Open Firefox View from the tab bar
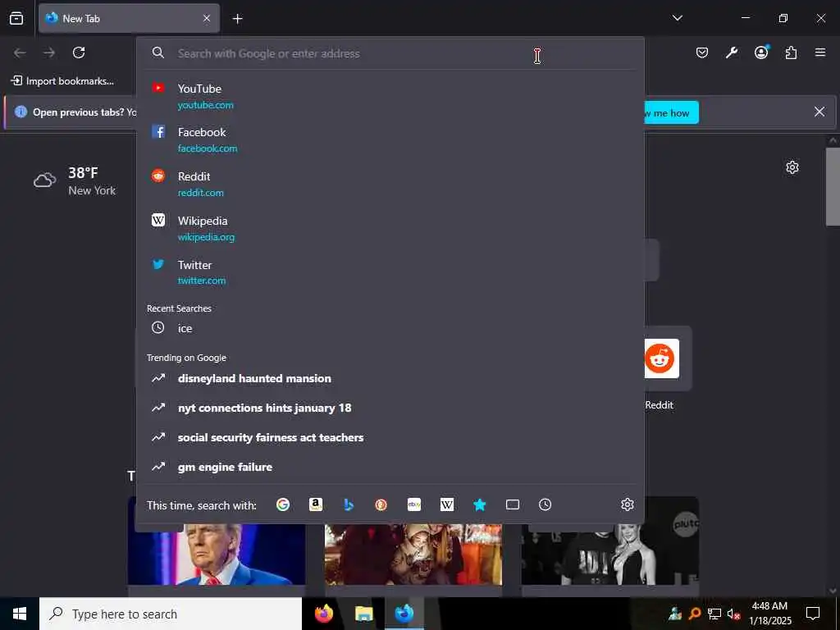Screen dimensions: 840x630 [16, 18]
